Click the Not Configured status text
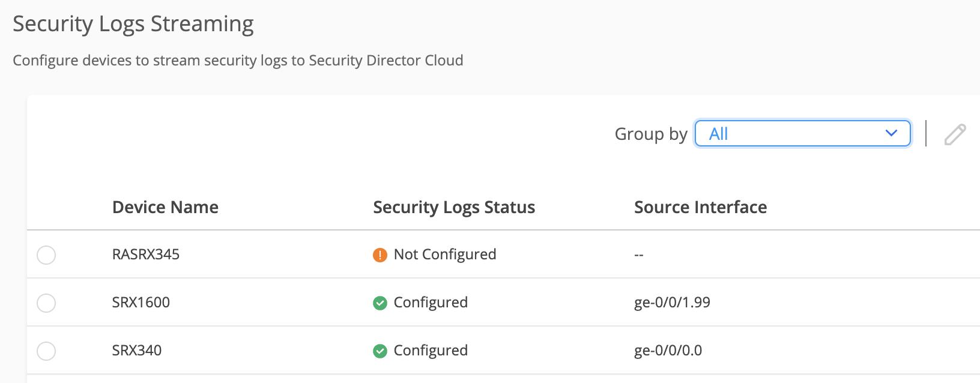Screen dimensions: 980x383 [445, 255]
